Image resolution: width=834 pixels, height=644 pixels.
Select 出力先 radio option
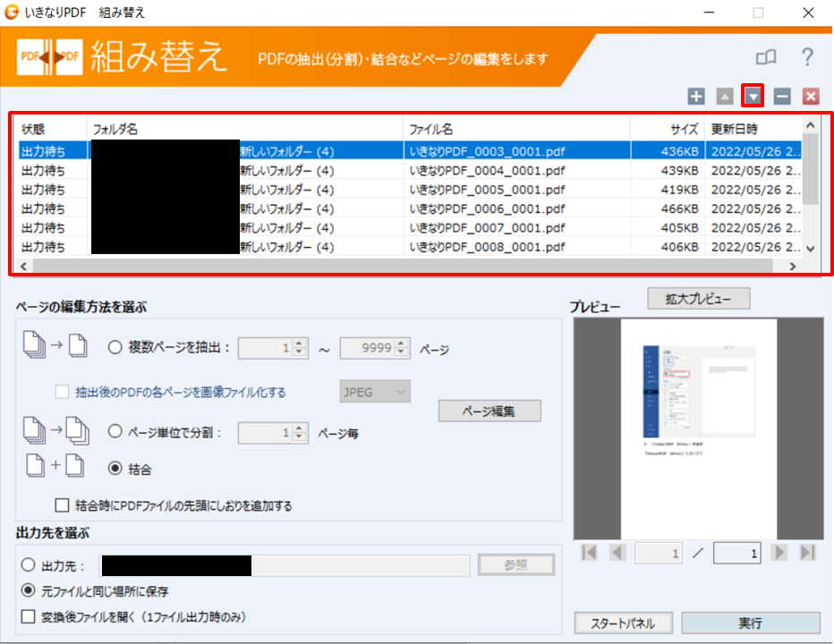[29, 564]
